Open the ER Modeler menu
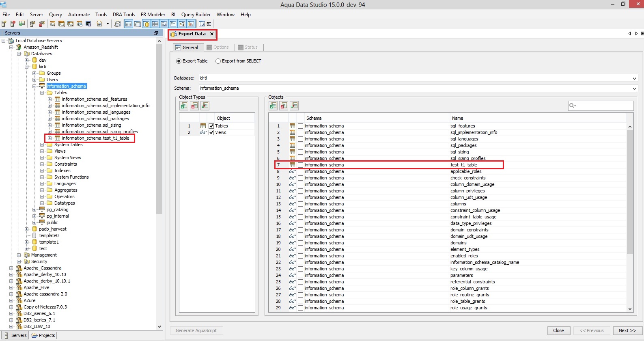644x341 pixels. click(x=153, y=14)
